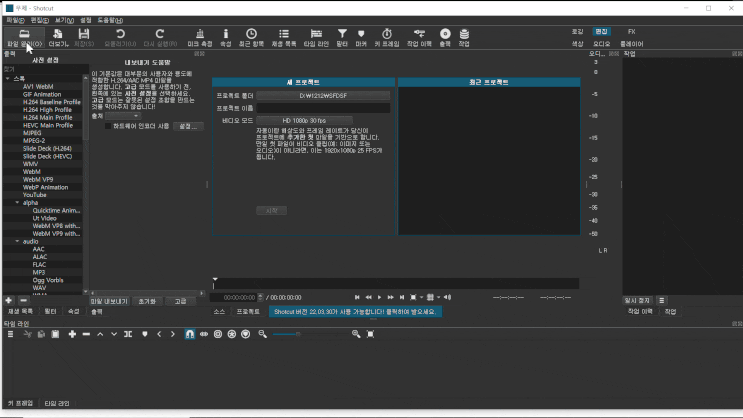Click the Shotcut update available notification
The image size is (743, 418).
355,311
